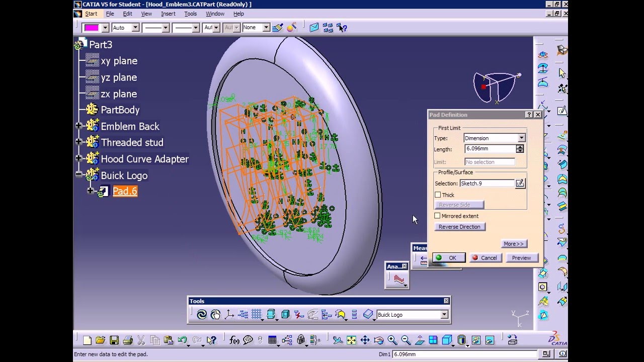The width and height of the screenshot is (644, 362).
Task: Click the Zoom Out magnifier
Action: coord(406,340)
